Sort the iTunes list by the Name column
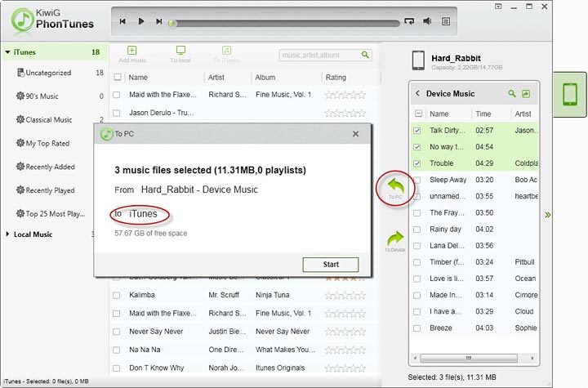The width and height of the screenshot is (588, 388). 138,78
